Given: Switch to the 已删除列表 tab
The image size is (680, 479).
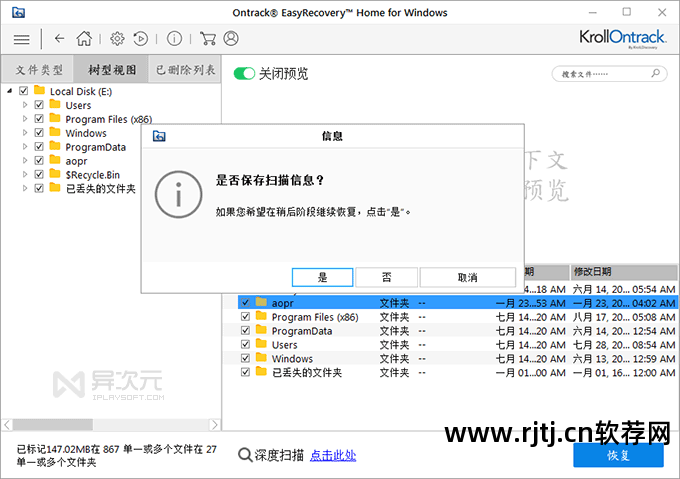Looking at the screenshot, I should coord(185,69).
